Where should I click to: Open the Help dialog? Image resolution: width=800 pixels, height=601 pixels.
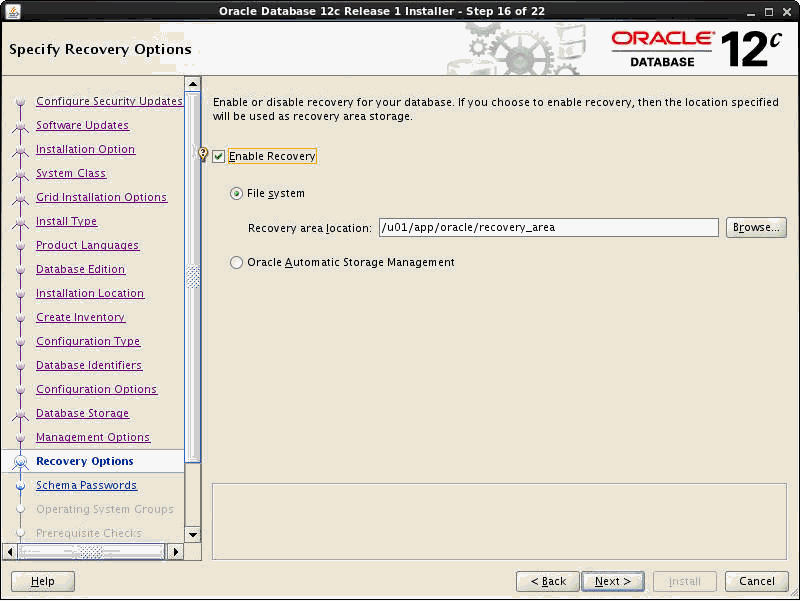point(42,581)
